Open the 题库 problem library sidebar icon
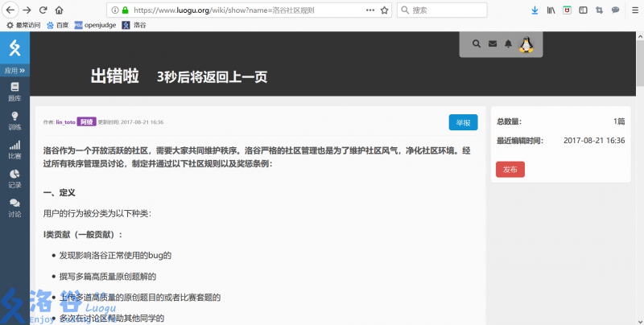 pos(14,91)
